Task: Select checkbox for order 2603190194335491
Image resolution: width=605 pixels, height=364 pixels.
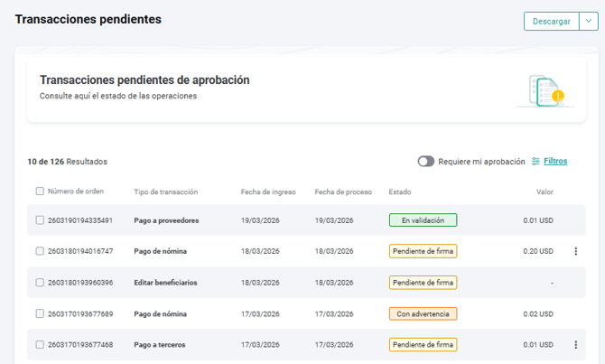Action: tap(40, 220)
